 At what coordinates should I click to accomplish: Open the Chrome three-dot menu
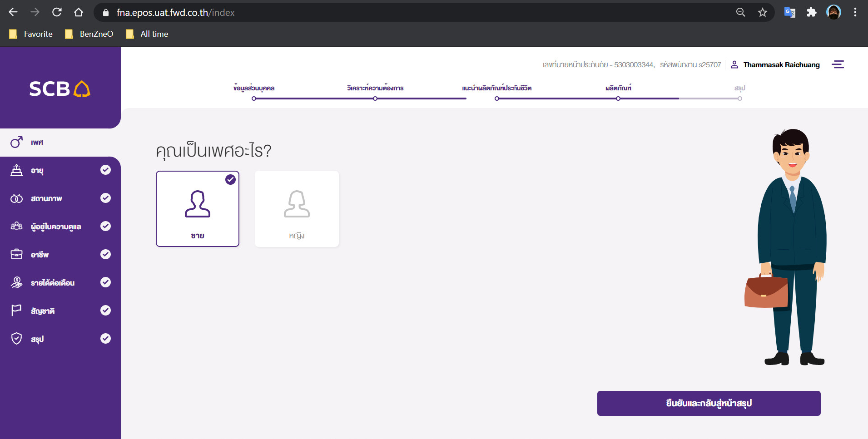point(855,13)
